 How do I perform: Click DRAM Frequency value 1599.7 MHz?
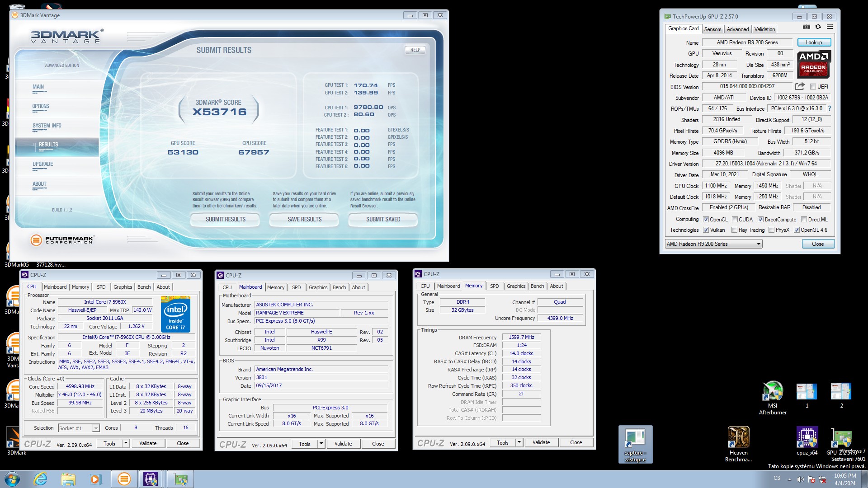[521, 337]
